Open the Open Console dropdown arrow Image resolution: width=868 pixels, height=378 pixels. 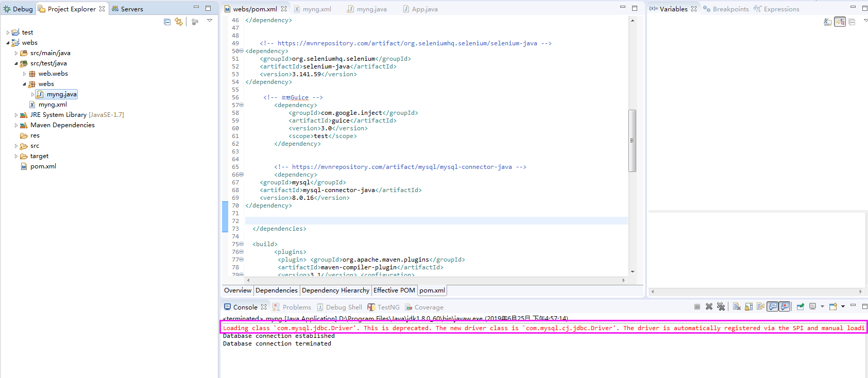click(x=843, y=306)
